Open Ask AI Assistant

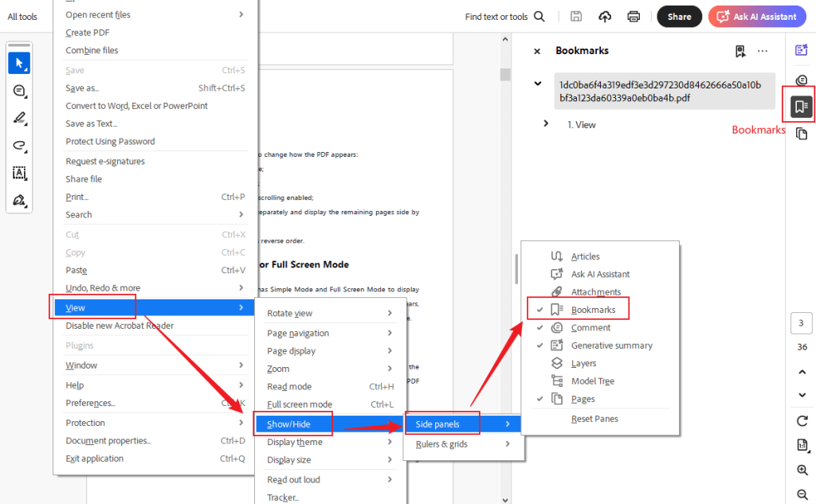tap(756, 16)
